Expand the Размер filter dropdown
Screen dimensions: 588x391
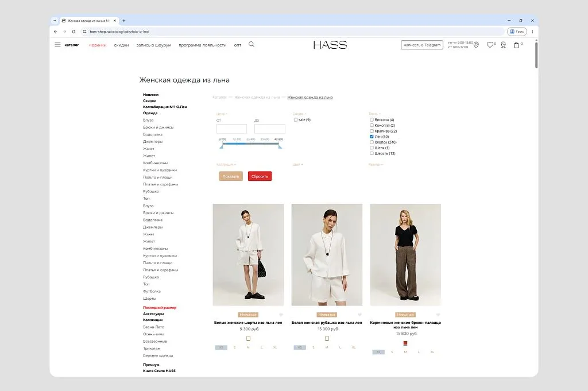(x=376, y=165)
